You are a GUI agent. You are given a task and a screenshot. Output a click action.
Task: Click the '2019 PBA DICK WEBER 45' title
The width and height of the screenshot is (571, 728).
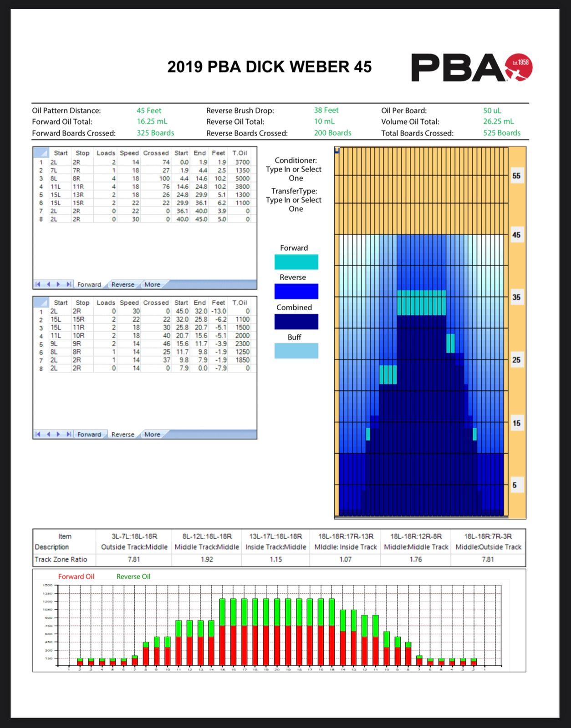[270, 67]
